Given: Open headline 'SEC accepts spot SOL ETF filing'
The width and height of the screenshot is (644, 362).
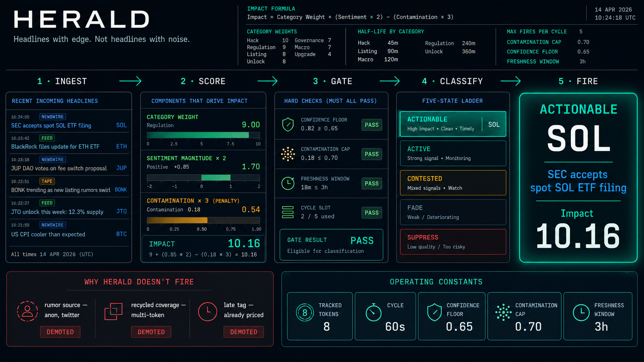Looking at the screenshot, I should coord(51,125).
